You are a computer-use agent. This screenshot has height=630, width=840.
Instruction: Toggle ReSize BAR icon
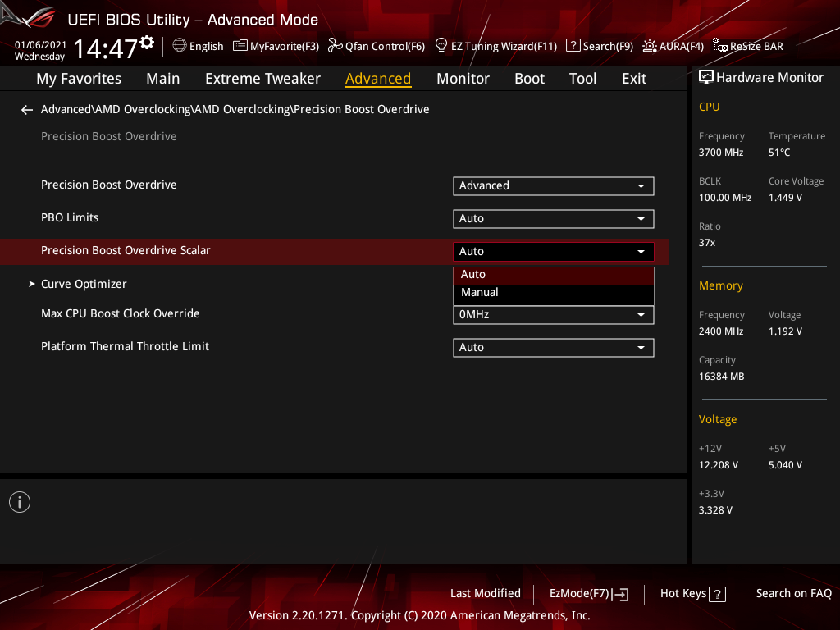pyautogui.click(x=720, y=46)
